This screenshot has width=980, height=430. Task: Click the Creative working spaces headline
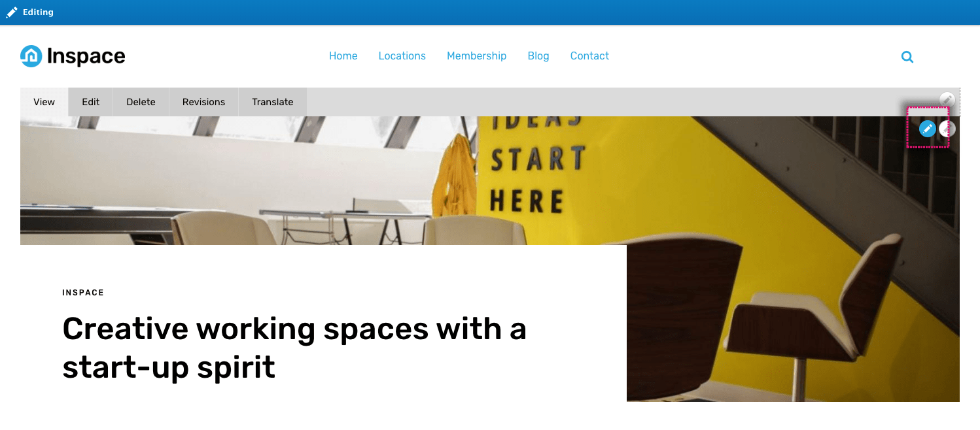click(294, 348)
